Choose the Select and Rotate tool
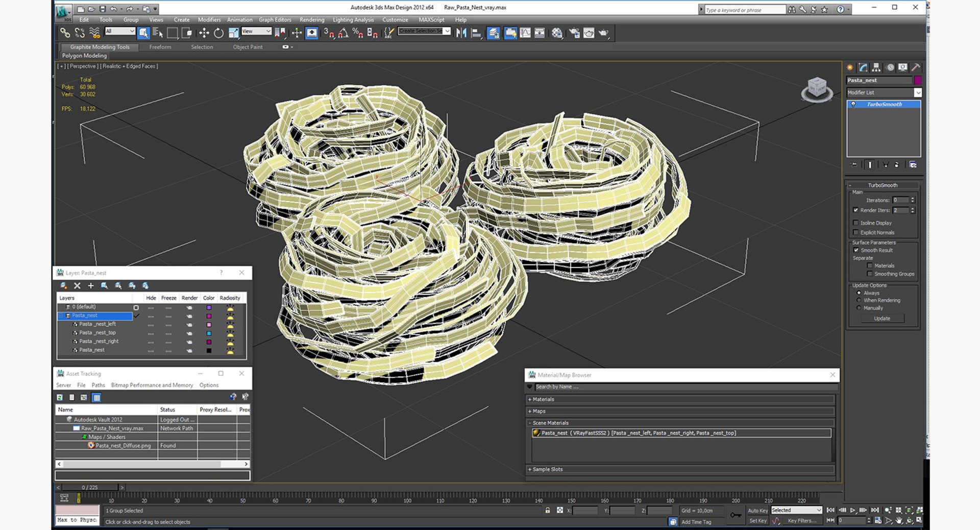 218,33
